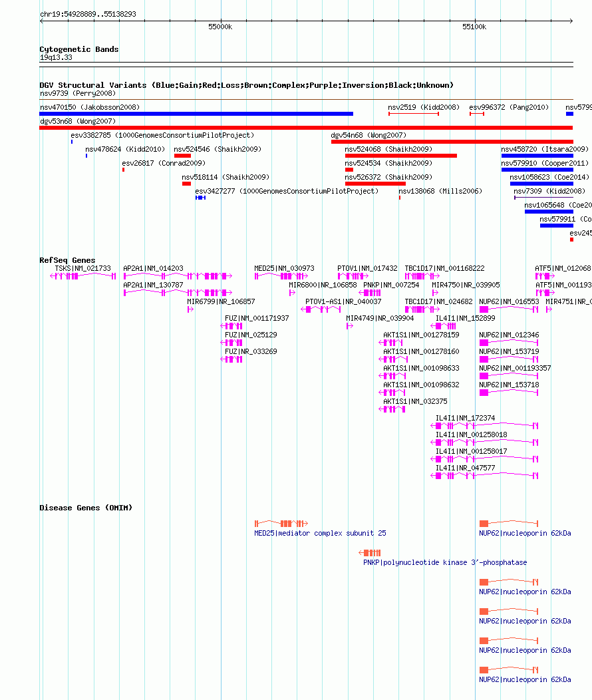Open PNKP|polynucleotide kinase 3'-phosphatase link
Screen dimensions: 592x700
coord(445,562)
